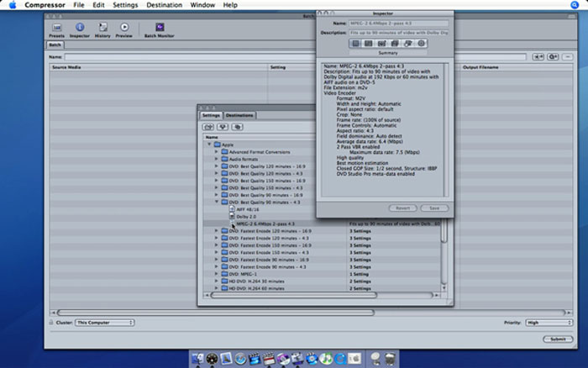The image size is (588, 368).
Task: Open iTunes from the Dock
Action: pyautogui.click(x=326, y=359)
